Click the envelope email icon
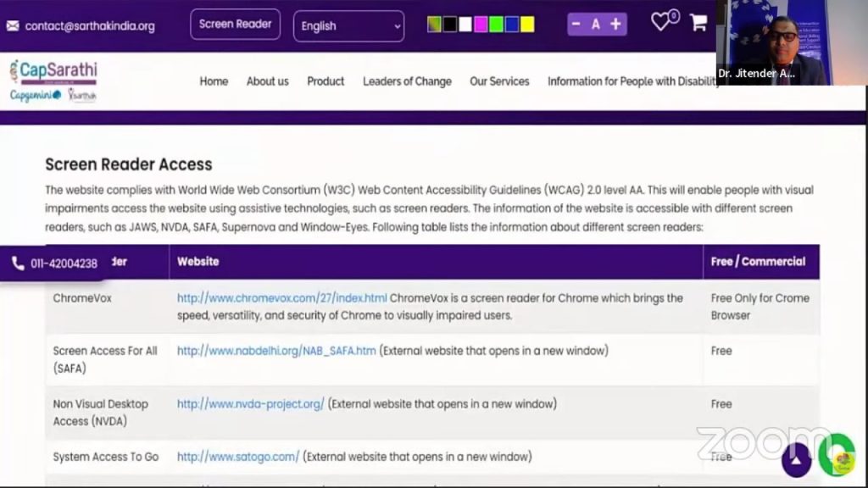 tap(13, 26)
